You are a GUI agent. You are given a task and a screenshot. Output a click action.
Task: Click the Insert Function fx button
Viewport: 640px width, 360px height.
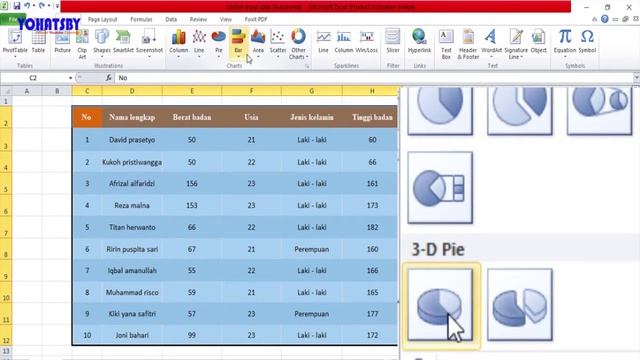109,78
